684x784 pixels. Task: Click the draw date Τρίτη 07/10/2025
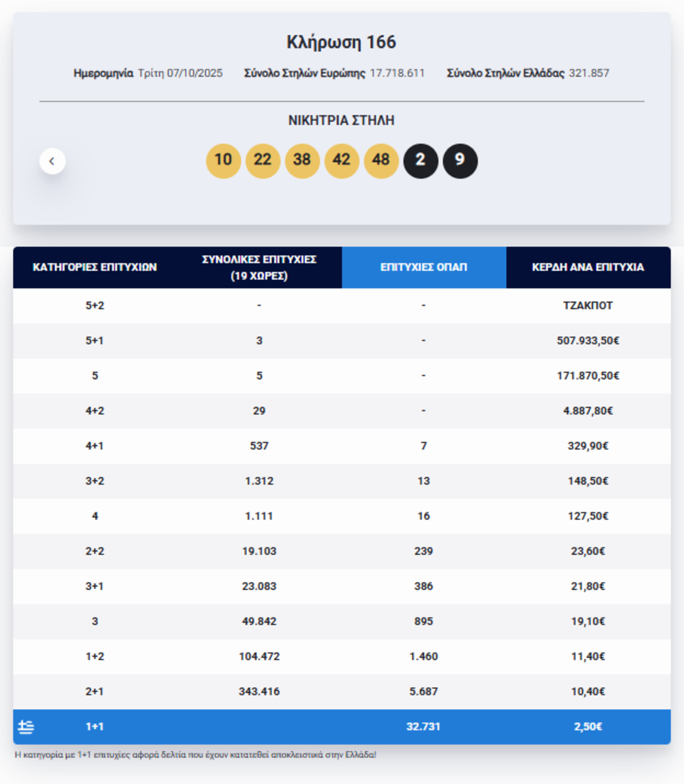coord(180,73)
